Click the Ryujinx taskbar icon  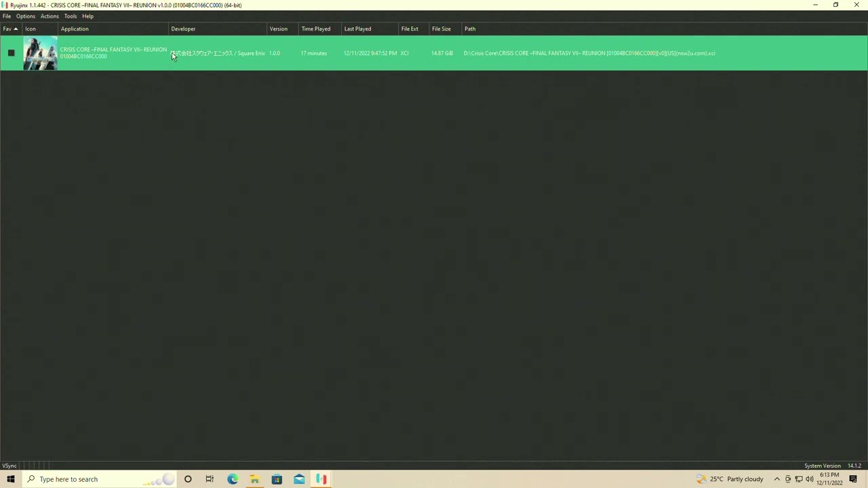[x=321, y=479]
